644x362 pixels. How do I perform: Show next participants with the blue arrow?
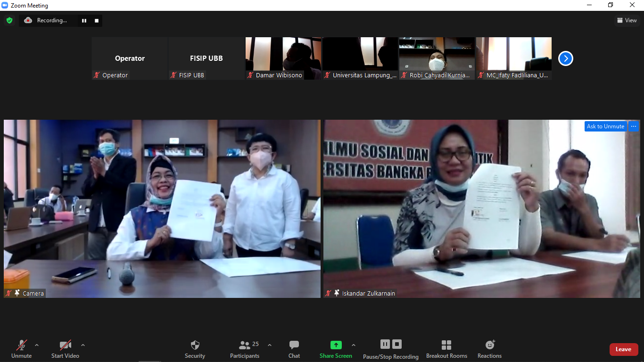[x=565, y=58]
